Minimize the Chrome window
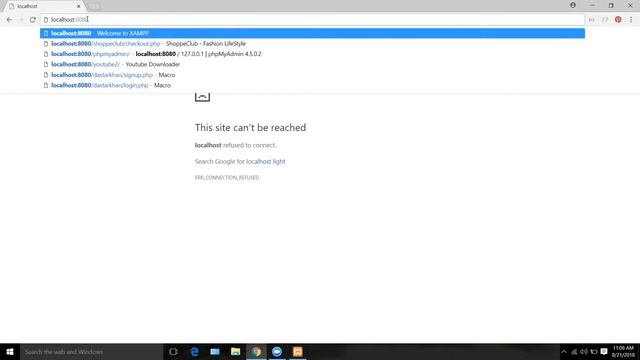This screenshot has height=360, width=640. click(x=592, y=6)
